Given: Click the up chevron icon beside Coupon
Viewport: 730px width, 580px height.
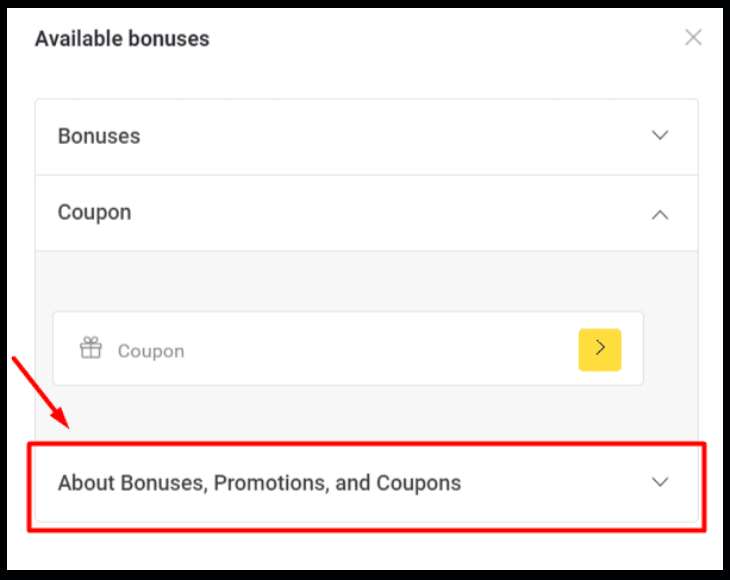Looking at the screenshot, I should 660,213.
